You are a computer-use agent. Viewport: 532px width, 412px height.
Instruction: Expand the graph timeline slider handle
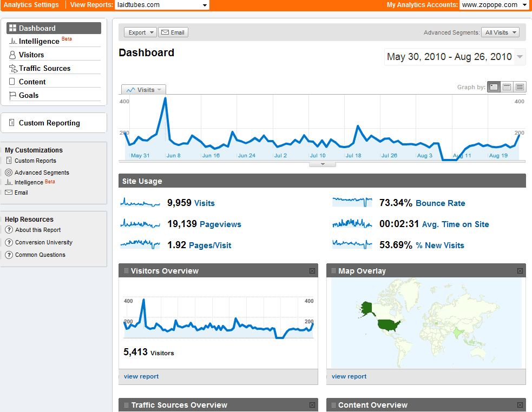[323, 164]
